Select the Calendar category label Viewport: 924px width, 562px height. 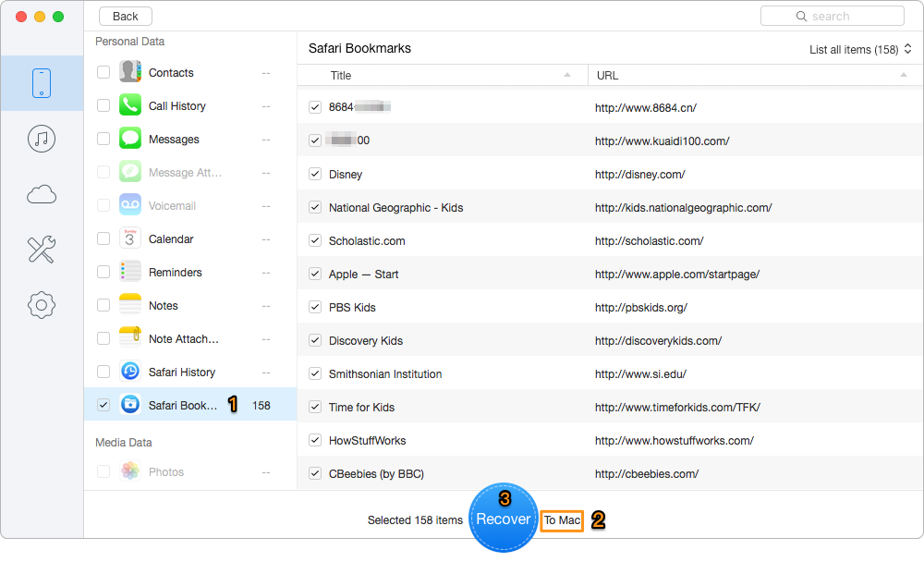coord(171,238)
